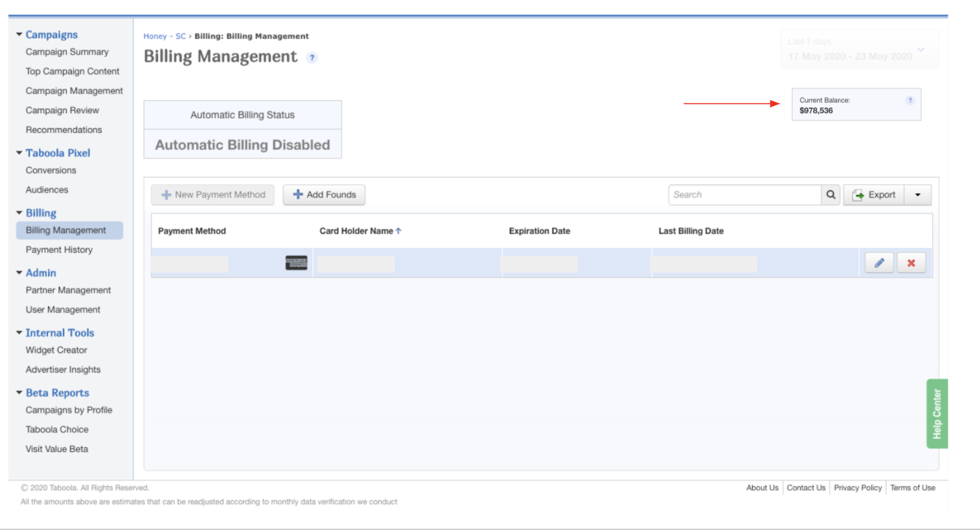Open Payment History
This screenshot has height=530, width=980.
[x=59, y=250]
